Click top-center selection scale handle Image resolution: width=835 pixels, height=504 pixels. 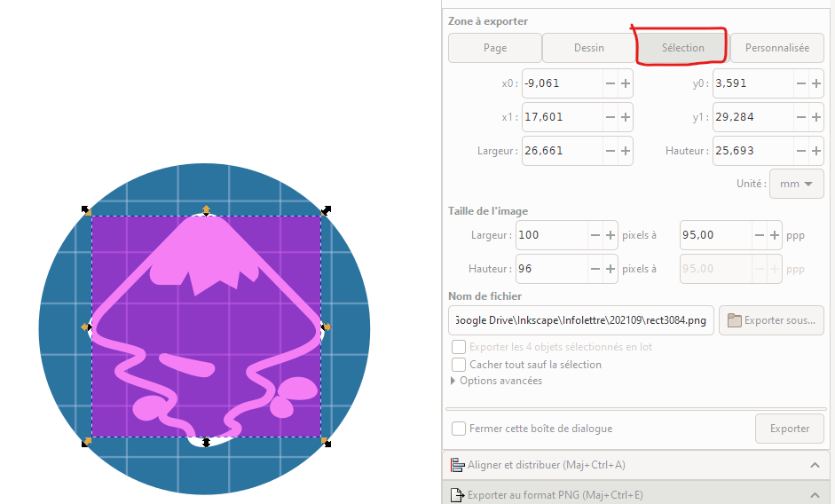click(x=206, y=210)
